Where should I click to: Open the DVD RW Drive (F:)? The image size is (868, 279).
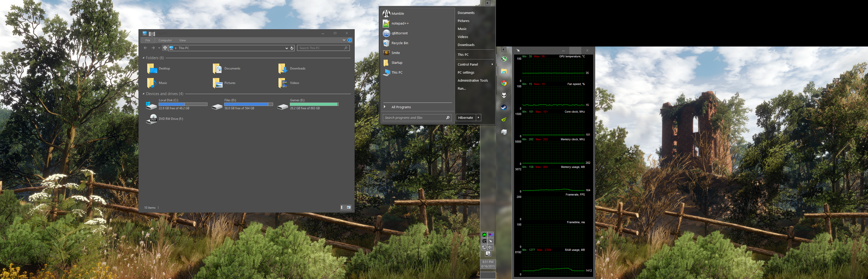pyautogui.click(x=165, y=119)
